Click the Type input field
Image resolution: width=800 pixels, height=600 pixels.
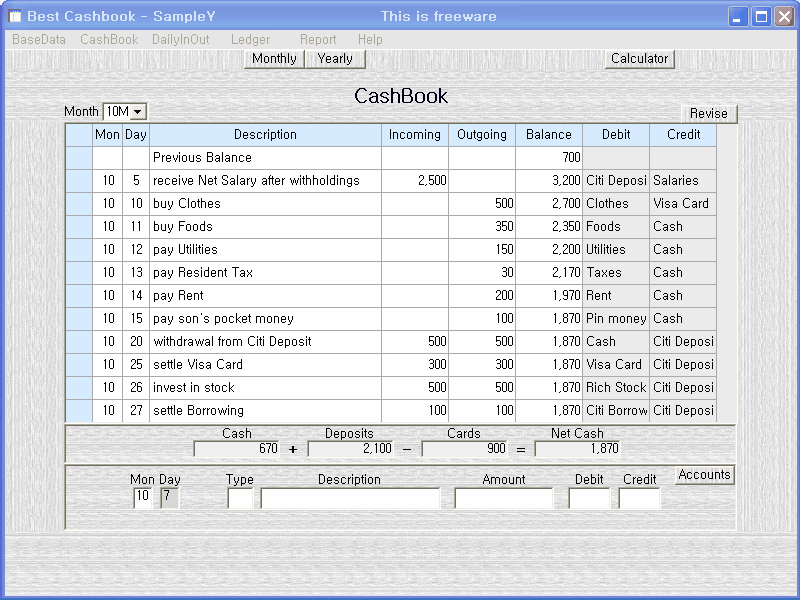pos(240,498)
